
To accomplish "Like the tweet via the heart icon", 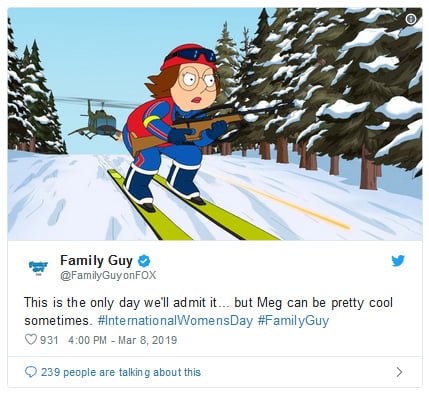I will tap(31, 339).
